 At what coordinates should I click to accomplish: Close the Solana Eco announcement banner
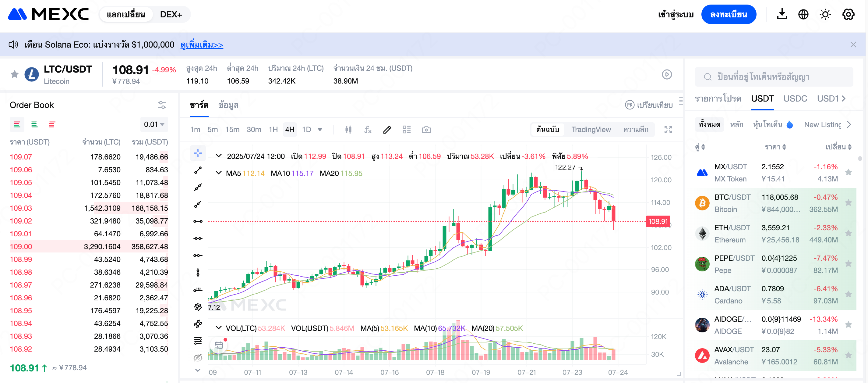pos(853,45)
